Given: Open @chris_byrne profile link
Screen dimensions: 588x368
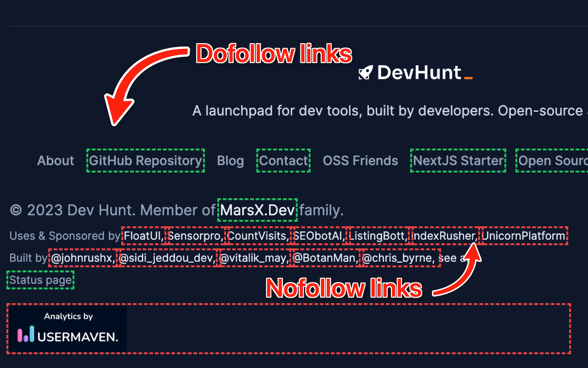Looking at the screenshot, I should click(400, 258).
